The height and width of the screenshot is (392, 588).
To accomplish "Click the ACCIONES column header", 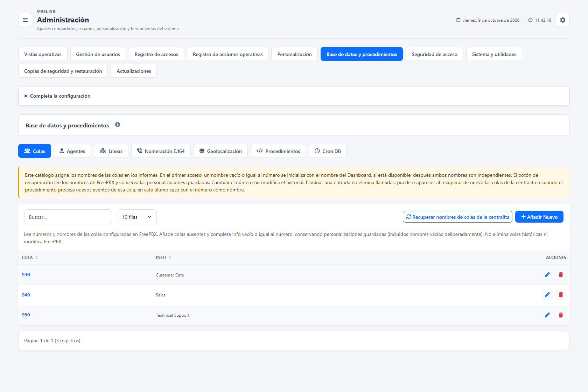I will coord(556,258).
